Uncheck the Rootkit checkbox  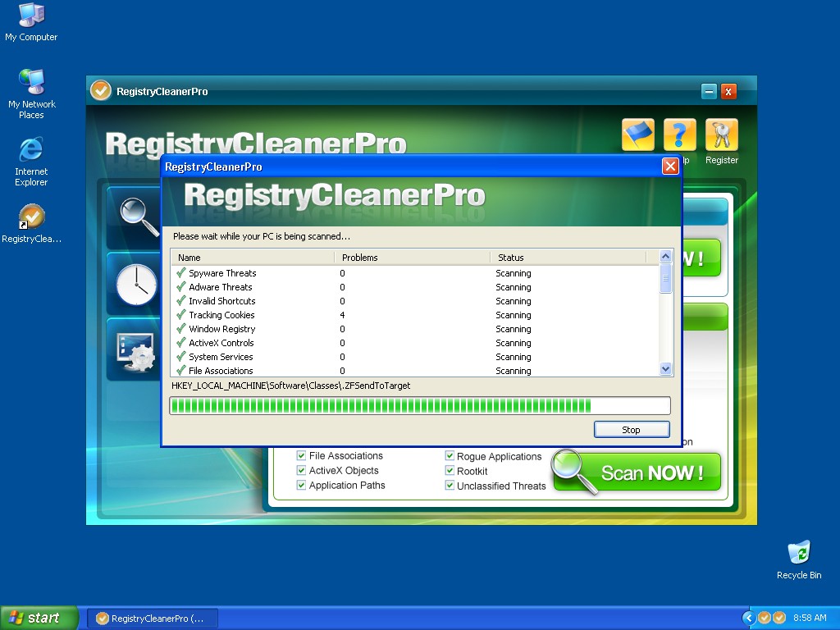click(x=450, y=471)
